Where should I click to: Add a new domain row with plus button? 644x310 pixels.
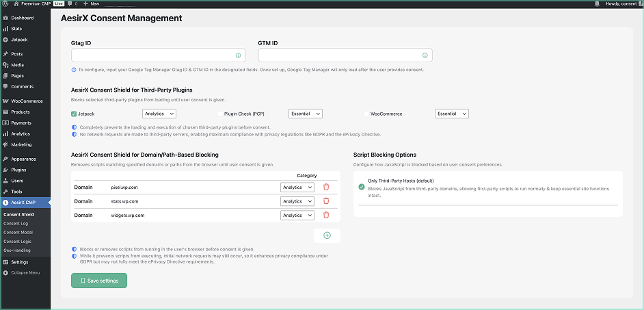point(327,235)
